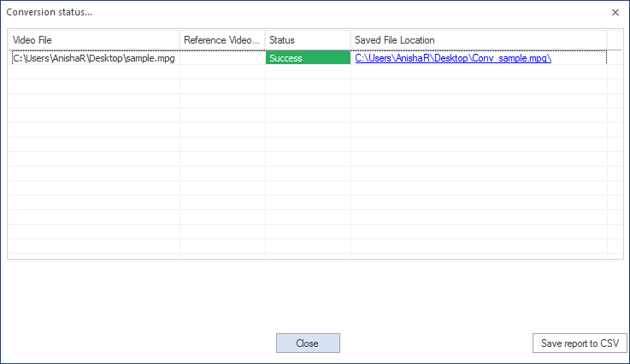Image resolution: width=630 pixels, height=364 pixels.
Task: Select the green Success status cell
Action: (308, 58)
